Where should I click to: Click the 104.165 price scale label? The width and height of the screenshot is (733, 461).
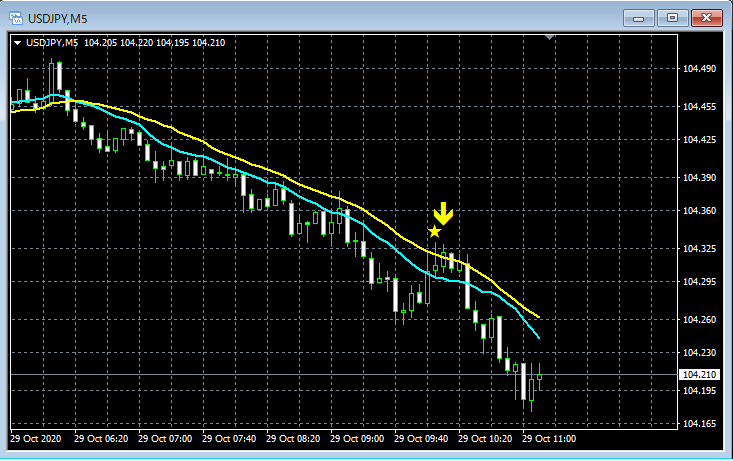(699, 424)
